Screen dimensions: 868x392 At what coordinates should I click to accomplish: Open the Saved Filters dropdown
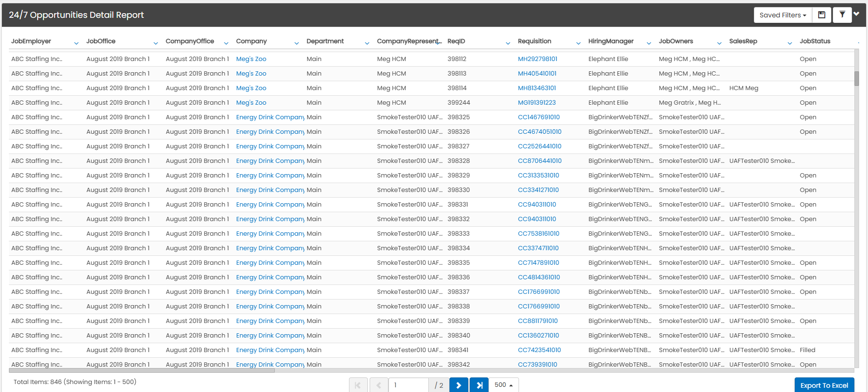(x=783, y=15)
